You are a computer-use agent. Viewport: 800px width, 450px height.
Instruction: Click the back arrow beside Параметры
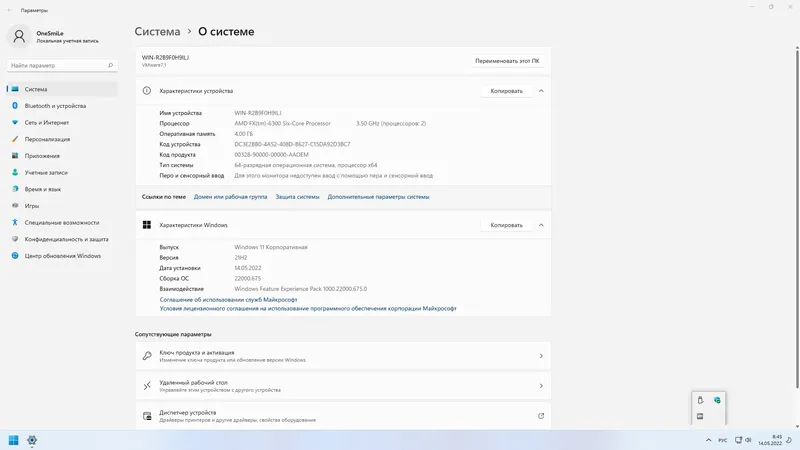point(10,10)
